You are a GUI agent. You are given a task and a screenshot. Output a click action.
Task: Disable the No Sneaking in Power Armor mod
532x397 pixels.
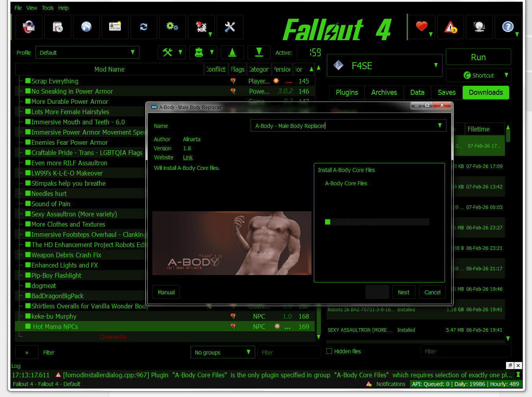[28, 91]
